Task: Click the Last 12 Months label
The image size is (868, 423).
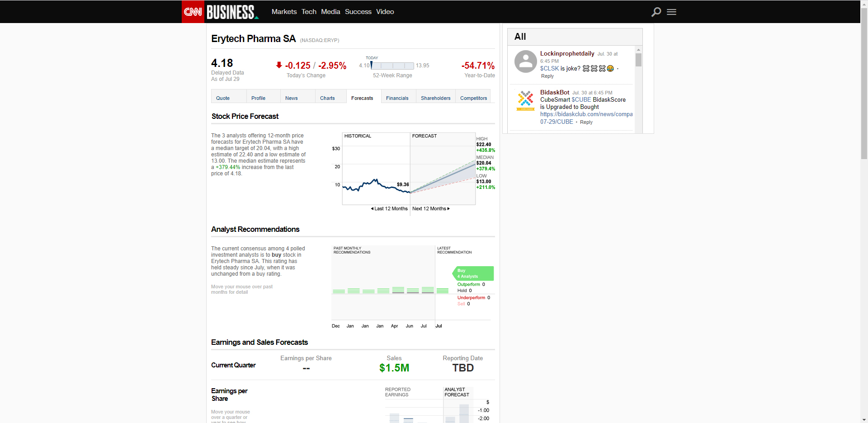Action: (x=389, y=209)
